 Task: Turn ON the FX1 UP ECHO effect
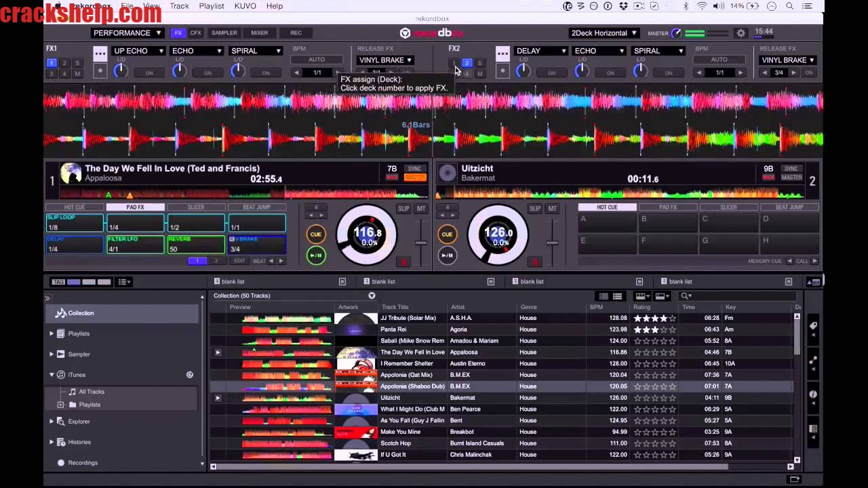(x=149, y=73)
